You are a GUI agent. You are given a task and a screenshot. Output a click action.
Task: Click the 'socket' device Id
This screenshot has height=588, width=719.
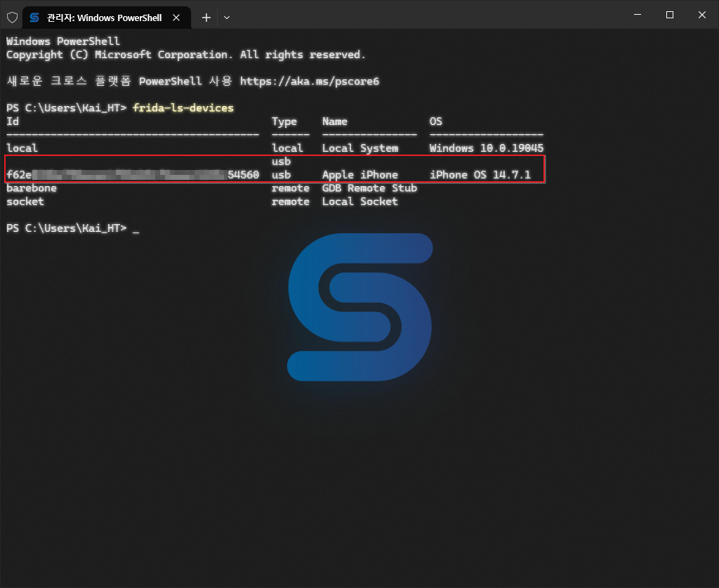click(x=25, y=202)
